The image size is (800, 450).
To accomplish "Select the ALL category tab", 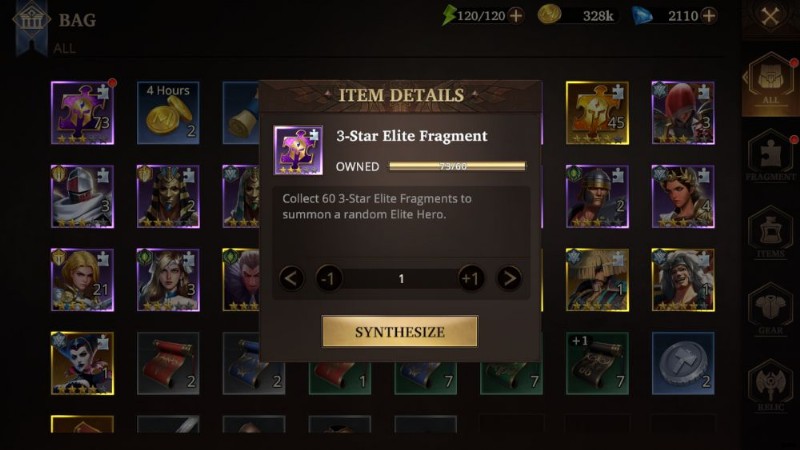I will tap(770, 82).
